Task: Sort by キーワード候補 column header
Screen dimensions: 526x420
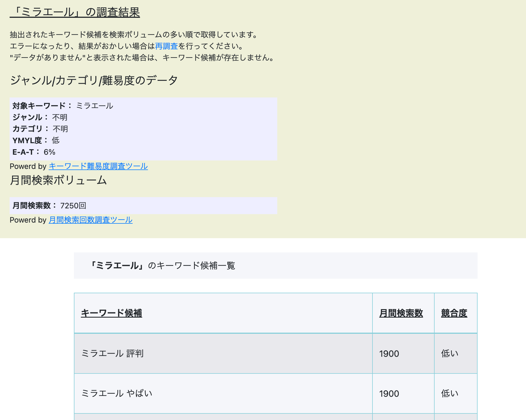Action: click(111, 313)
